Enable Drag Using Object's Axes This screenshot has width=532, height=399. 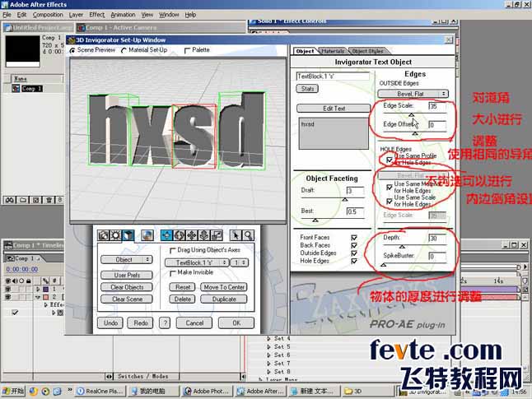coord(172,250)
